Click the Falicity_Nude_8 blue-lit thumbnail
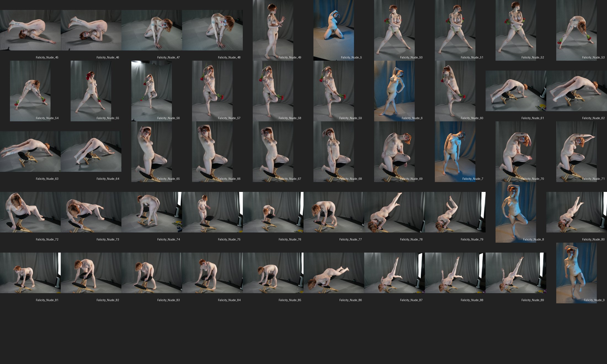Viewport: 607px width, 364px height. [516, 212]
